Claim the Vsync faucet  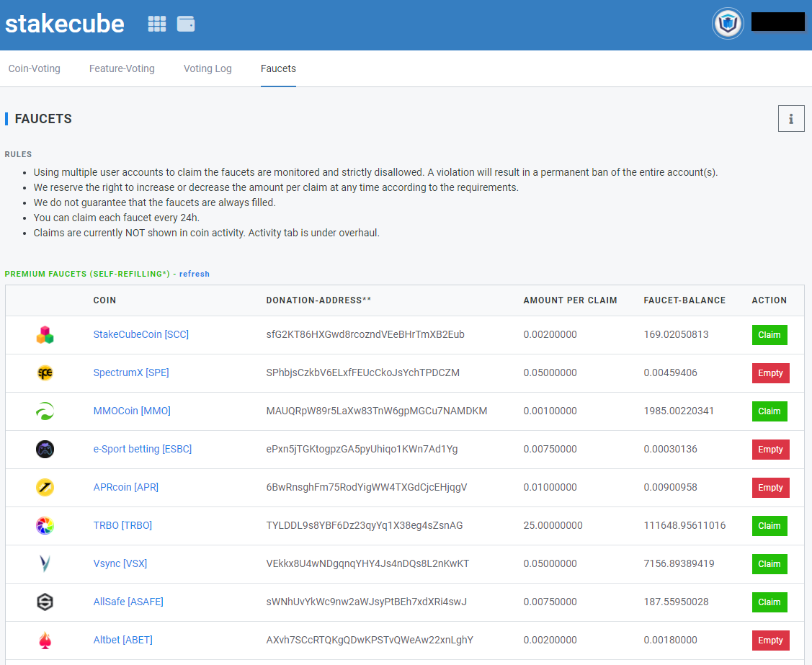[769, 564]
